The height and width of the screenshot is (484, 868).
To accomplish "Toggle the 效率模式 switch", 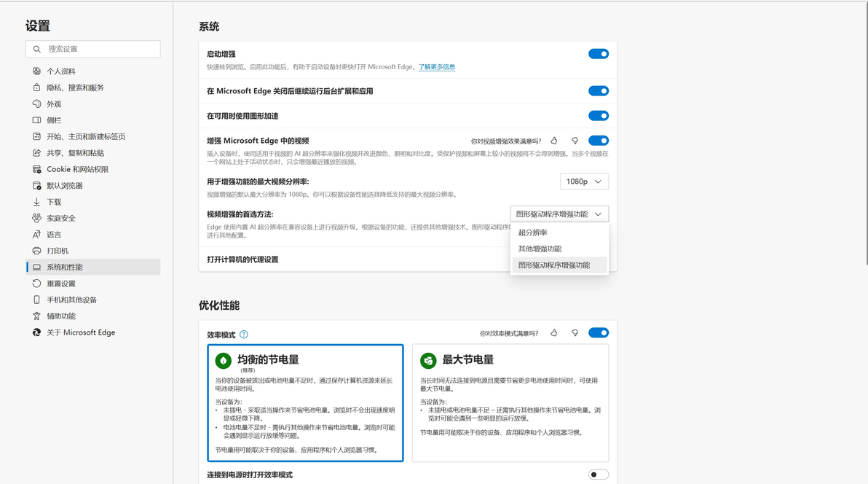I will tap(599, 332).
